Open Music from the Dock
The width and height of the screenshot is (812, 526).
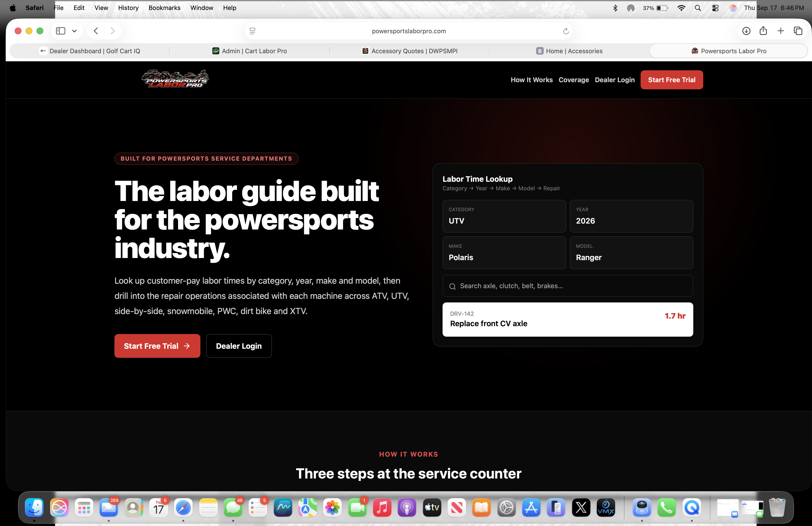382,507
